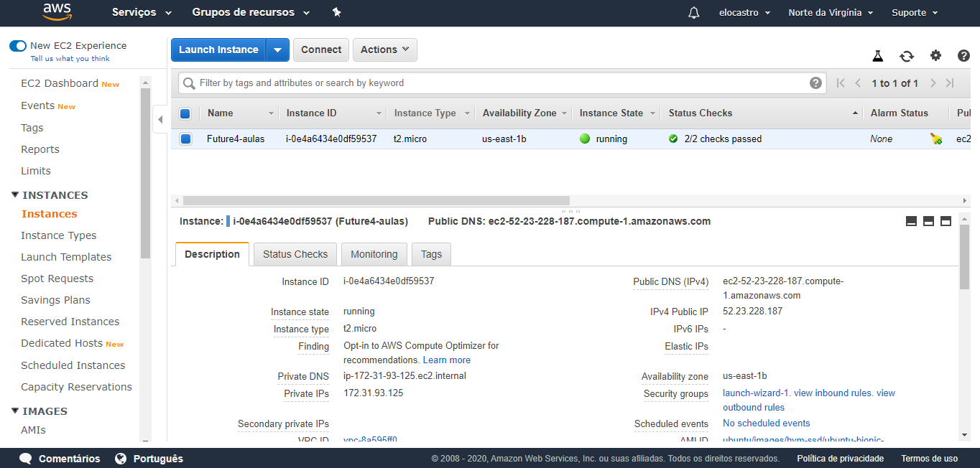Switch to the Tags tab
The width and height of the screenshot is (980, 468).
432,254
